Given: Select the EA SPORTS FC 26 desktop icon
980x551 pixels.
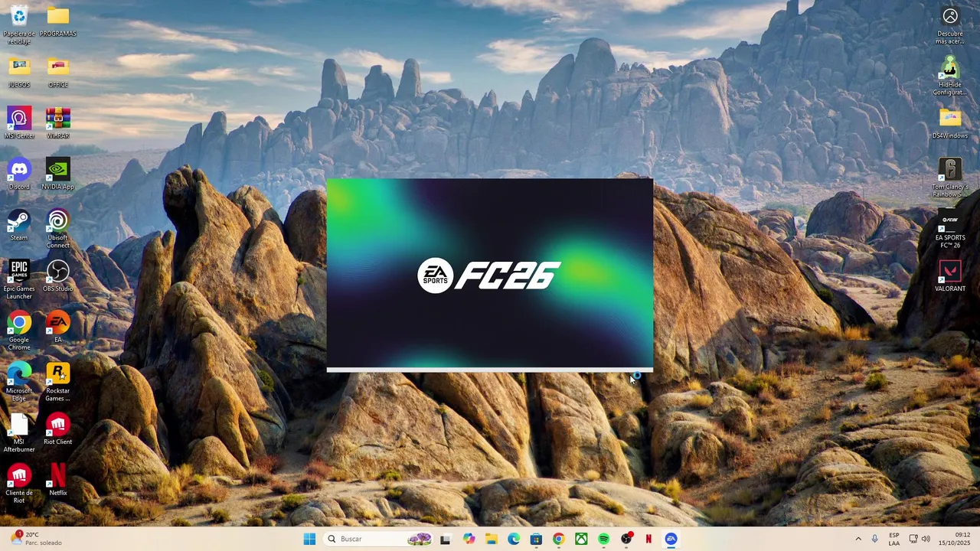Looking at the screenshot, I should pos(950,229).
